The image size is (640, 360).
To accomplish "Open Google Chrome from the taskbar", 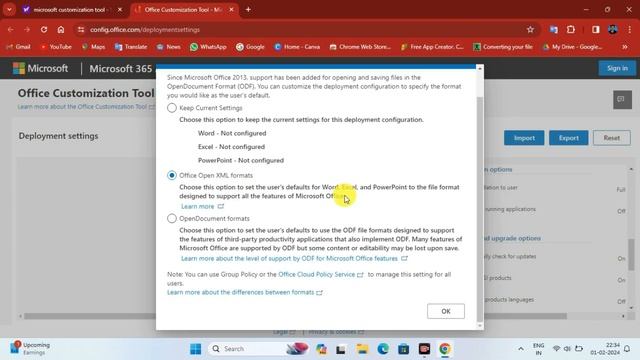I will [445, 349].
